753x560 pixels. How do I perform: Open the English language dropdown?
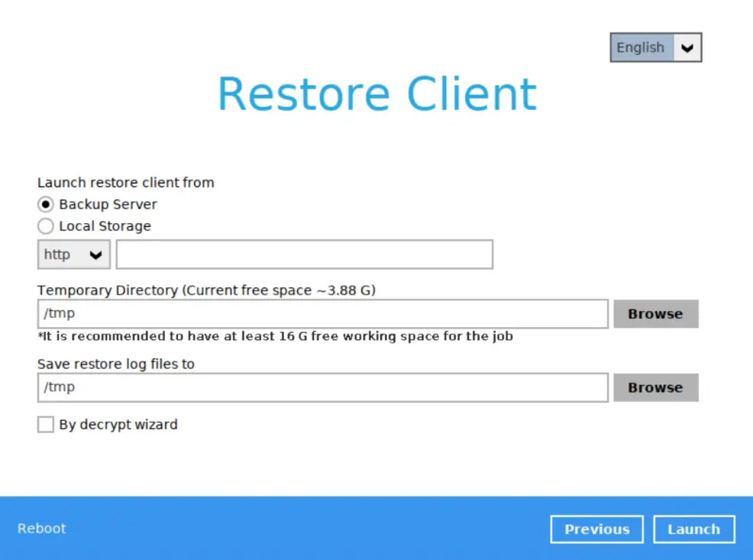[x=642, y=47]
